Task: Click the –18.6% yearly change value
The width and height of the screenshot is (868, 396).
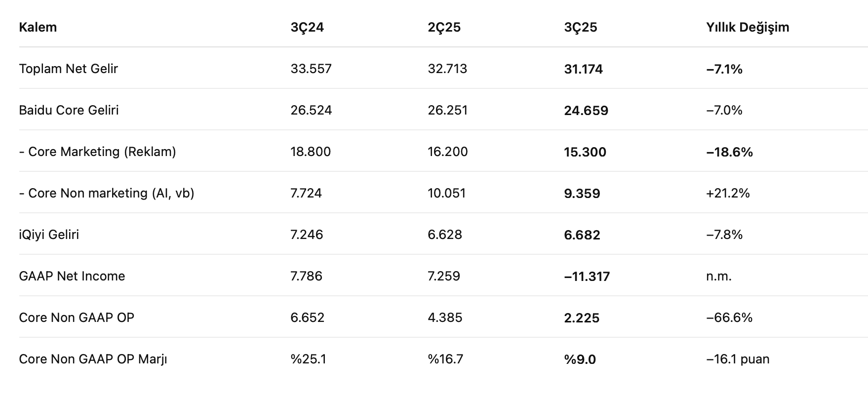Action: [x=729, y=152]
